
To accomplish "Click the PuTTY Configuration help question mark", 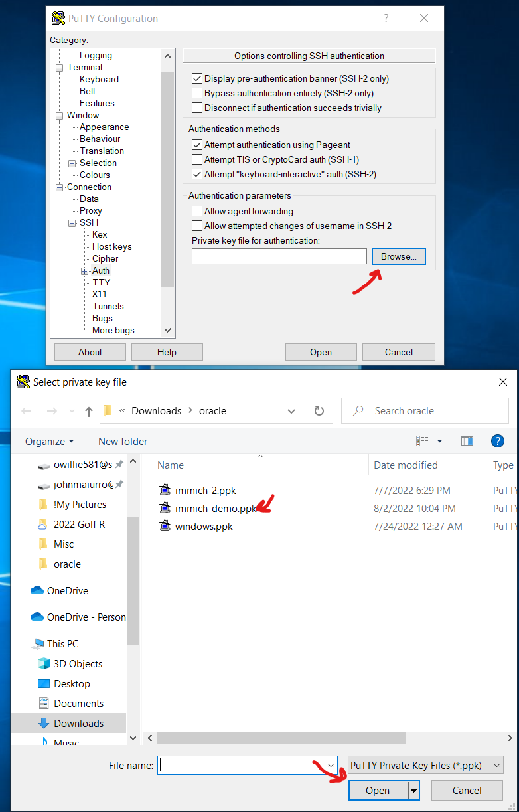I will 386,19.
